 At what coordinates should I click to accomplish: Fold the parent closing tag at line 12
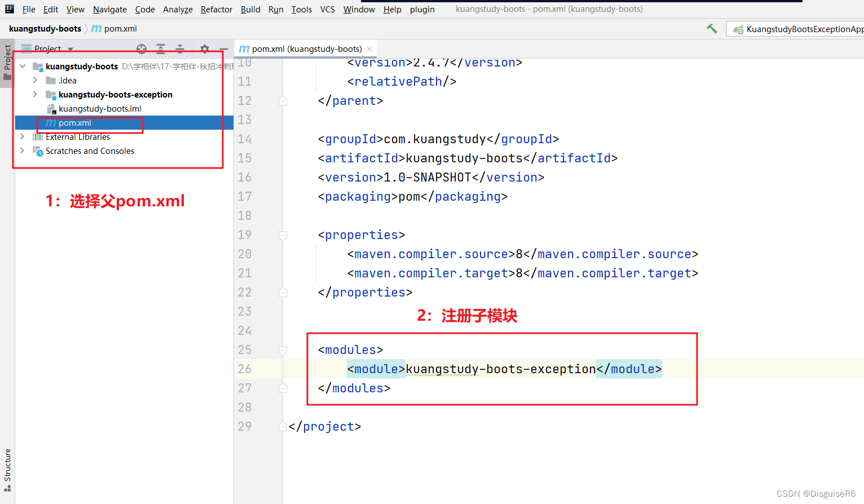pos(283,101)
